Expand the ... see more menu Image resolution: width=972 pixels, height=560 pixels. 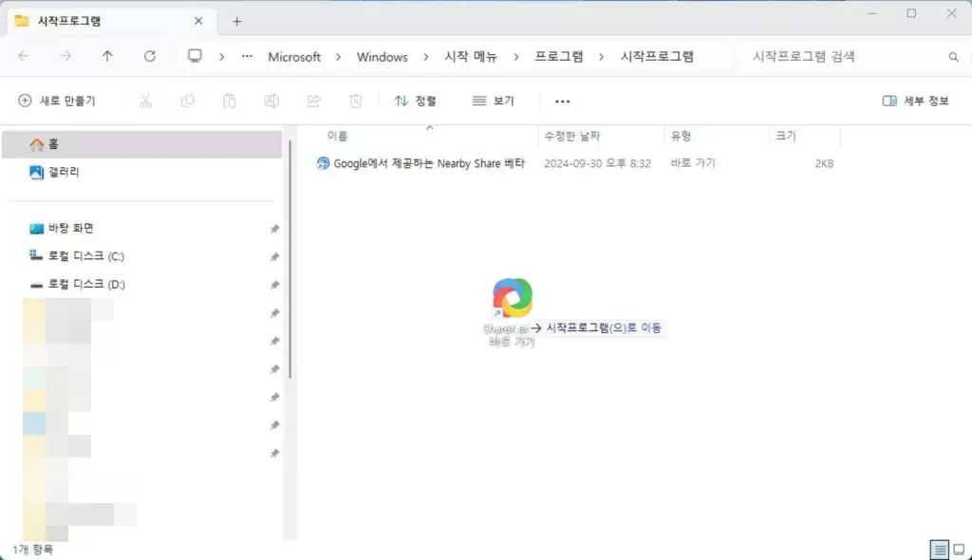562,101
